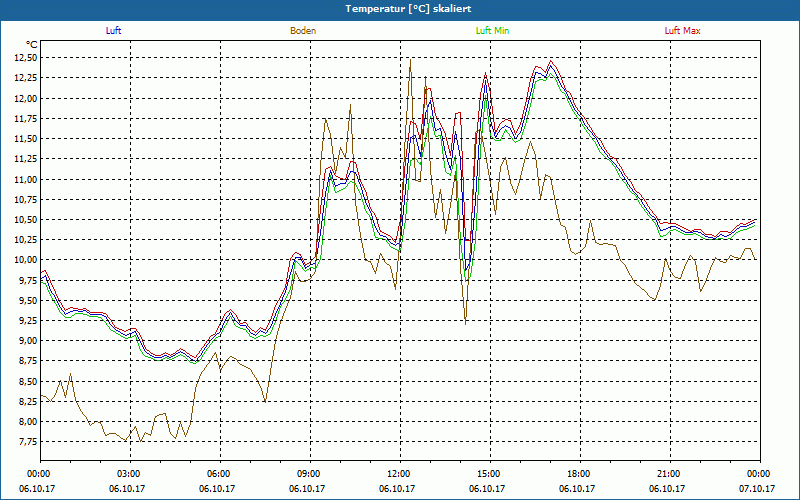Click the '15:00' time axis label
The width and height of the screenshot is (800, 500).
click(490, 474)
